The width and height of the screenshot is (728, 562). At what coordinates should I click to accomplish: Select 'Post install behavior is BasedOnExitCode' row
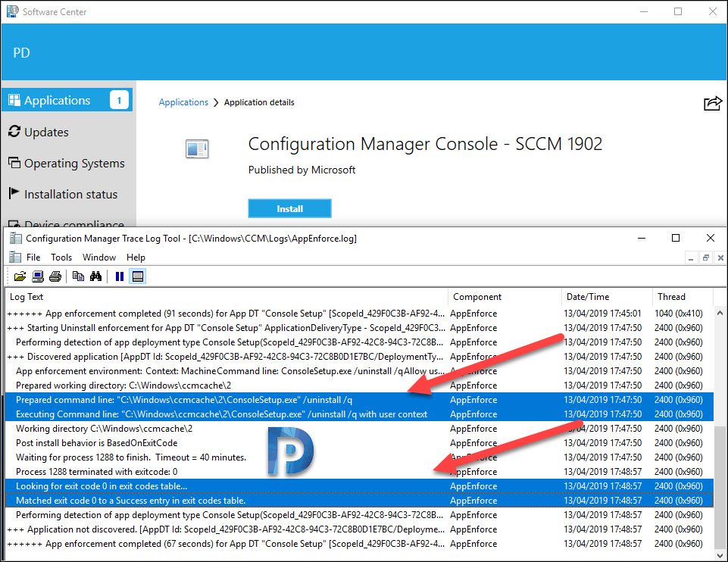(x=359, y=443)
